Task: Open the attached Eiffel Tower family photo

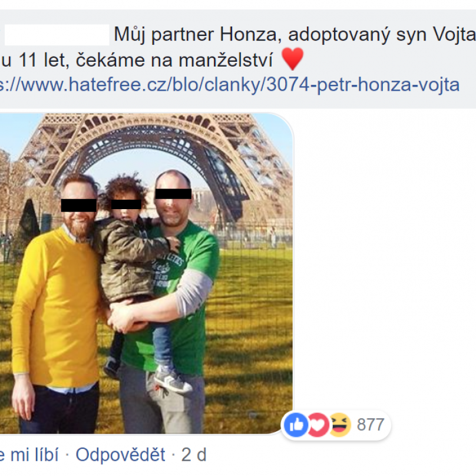Action: [x=146, y=273]
